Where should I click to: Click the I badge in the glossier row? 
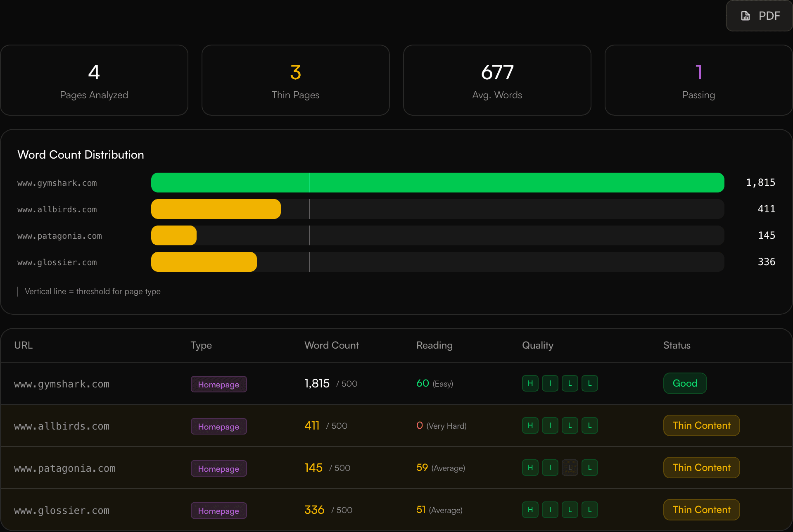[550, 510]
